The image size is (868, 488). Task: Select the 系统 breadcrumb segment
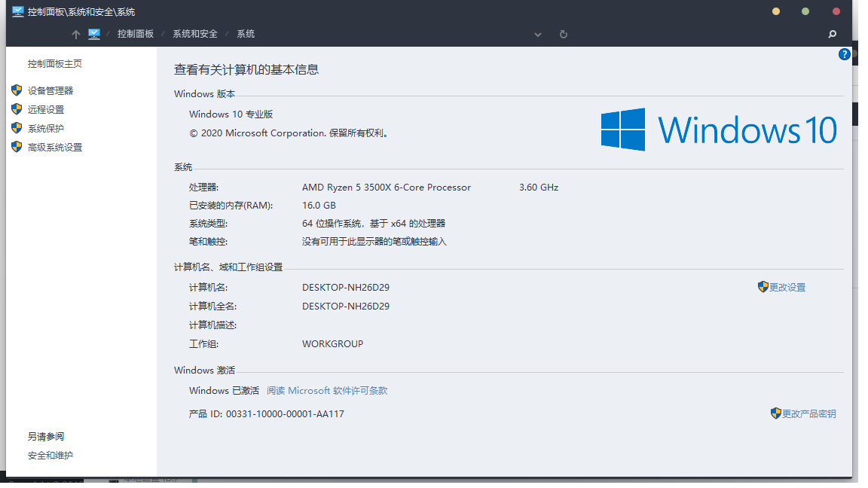coord(246,34)
